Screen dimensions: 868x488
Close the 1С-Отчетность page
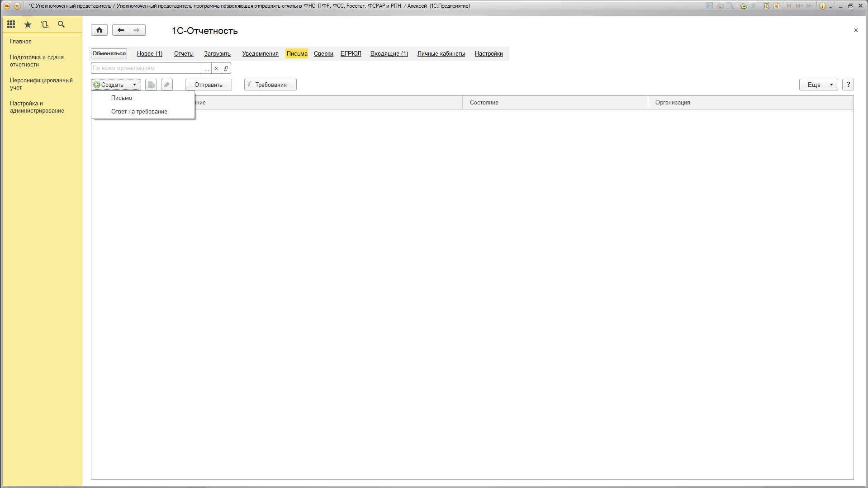856,30
